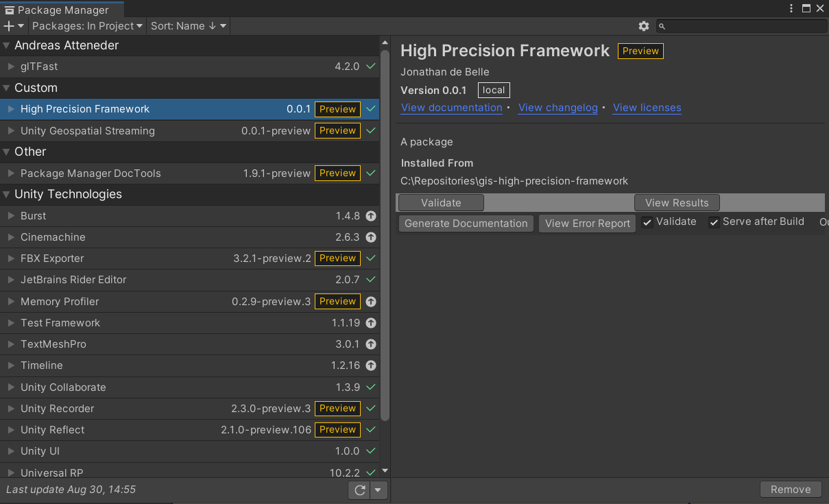Select Unity Geospatial Streaming package
829x504 pixels.
click(189, 131)
